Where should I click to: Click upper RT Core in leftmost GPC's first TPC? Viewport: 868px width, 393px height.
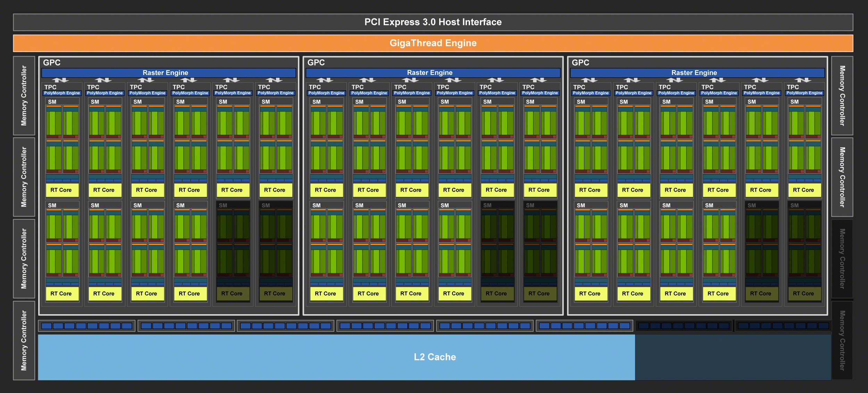tap(62, 190)
